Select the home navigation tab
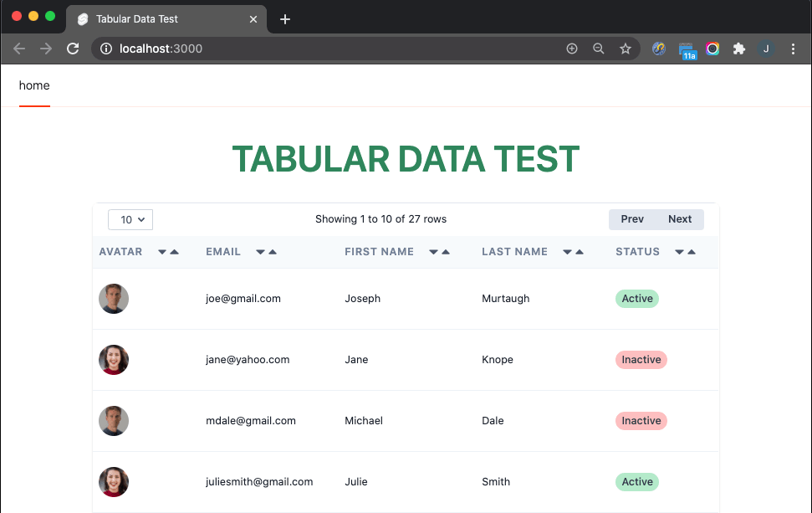812x513 pixels. (x=33, y=85)
